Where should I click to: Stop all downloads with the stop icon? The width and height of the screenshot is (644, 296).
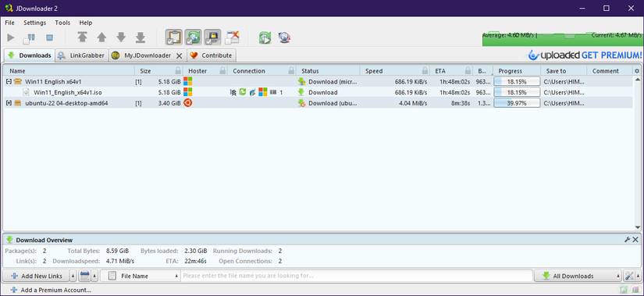point(49,37)
